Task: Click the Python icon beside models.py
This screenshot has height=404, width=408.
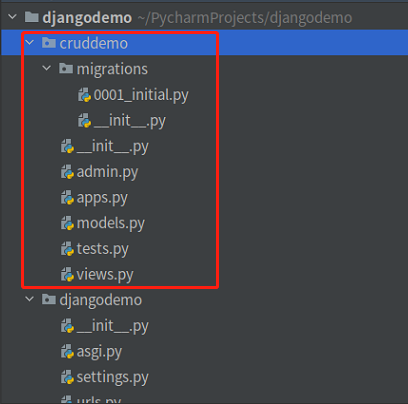Action: 67,223
